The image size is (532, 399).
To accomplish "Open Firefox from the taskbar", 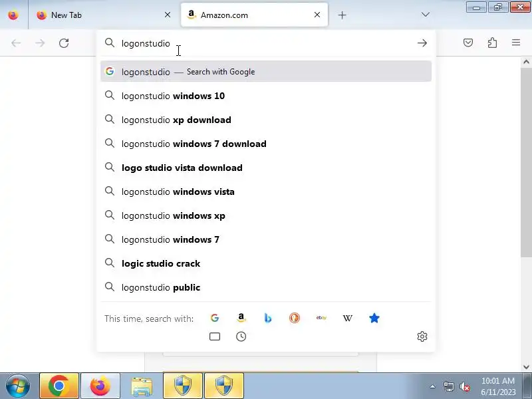I will (100, 386).
